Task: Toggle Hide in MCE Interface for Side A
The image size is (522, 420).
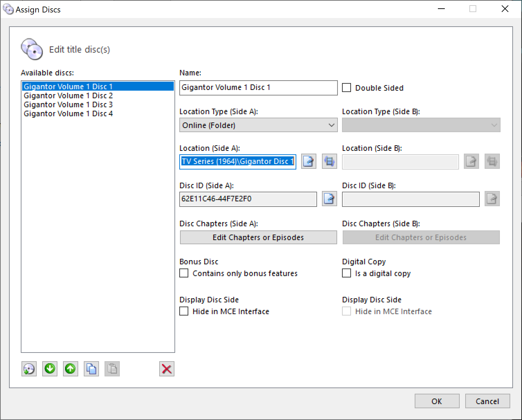Action: click(x=184, y=311)
